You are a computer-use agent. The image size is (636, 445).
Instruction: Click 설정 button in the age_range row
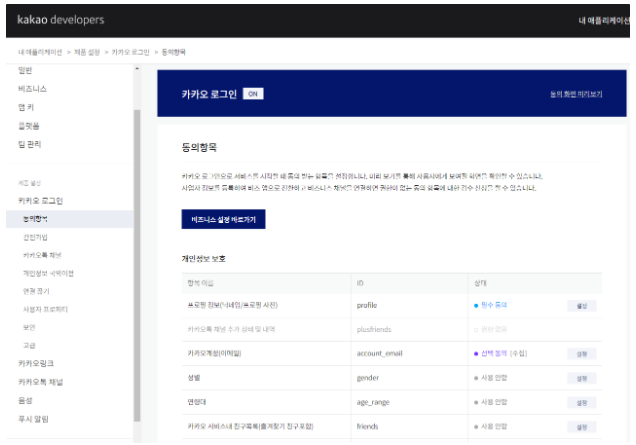582,402
